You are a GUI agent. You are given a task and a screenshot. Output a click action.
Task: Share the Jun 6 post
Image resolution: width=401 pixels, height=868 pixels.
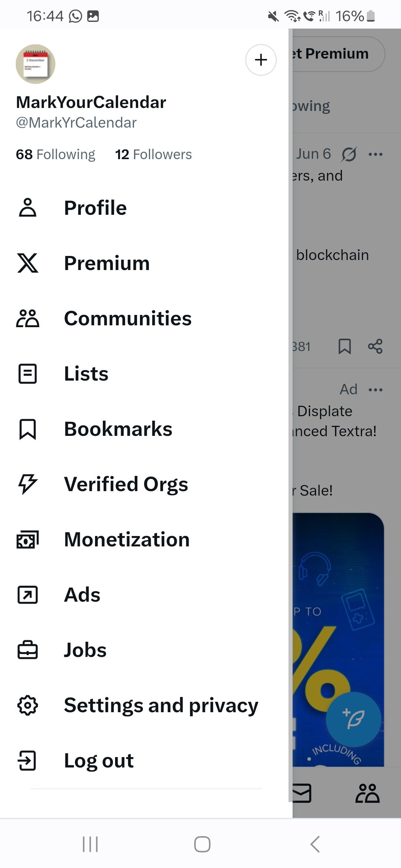(375, 346)
